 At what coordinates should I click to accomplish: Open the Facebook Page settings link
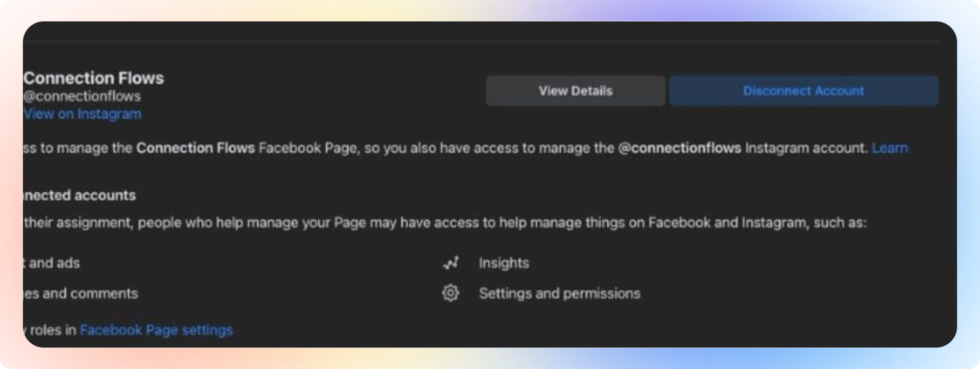pos(156,330)
